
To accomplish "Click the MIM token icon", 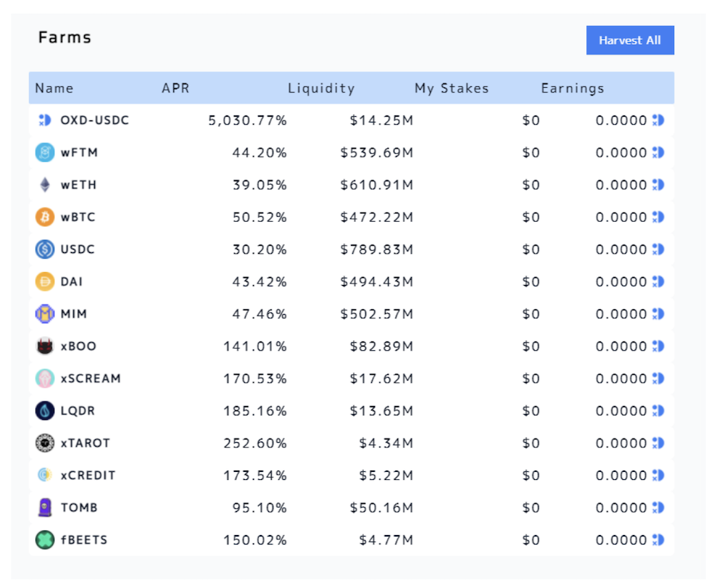I will pyautogui.click(x=45, y=314).
